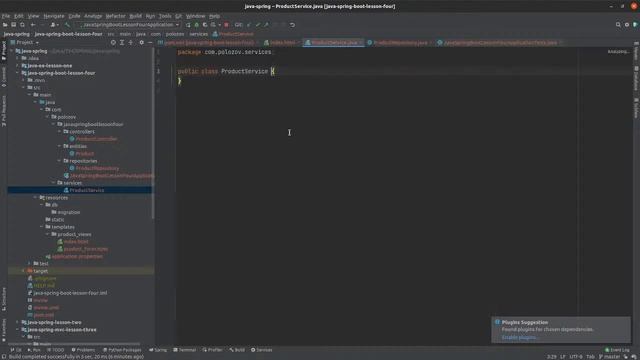Collapse the java-spring-boot-lesson-four module
This screenshot has width=640, height=360.
click(x=18, y=73)
